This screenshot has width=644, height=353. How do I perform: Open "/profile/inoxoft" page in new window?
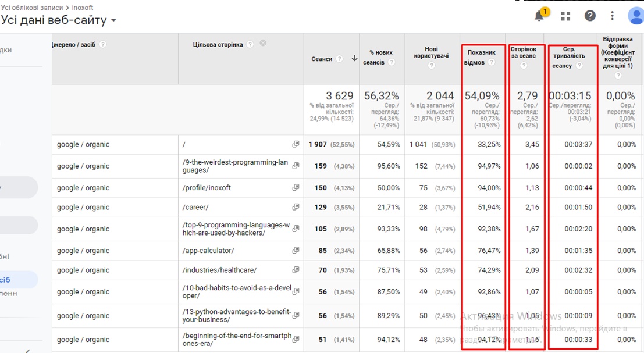296,187
